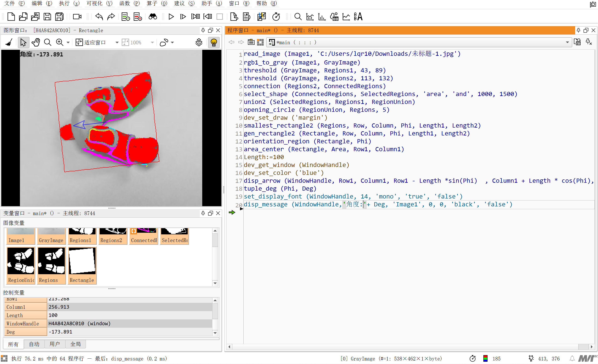Open the 算子 (O) menu
The height and width of the screenshot is (364, 598).
157,3
